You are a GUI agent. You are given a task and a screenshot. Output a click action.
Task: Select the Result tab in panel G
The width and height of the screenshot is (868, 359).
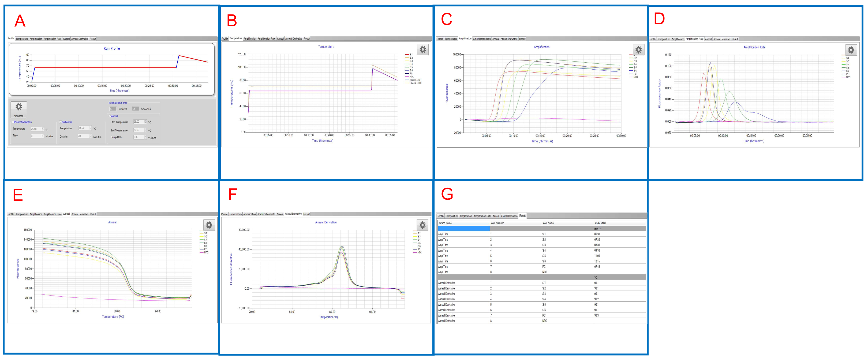tap(522, 216)
